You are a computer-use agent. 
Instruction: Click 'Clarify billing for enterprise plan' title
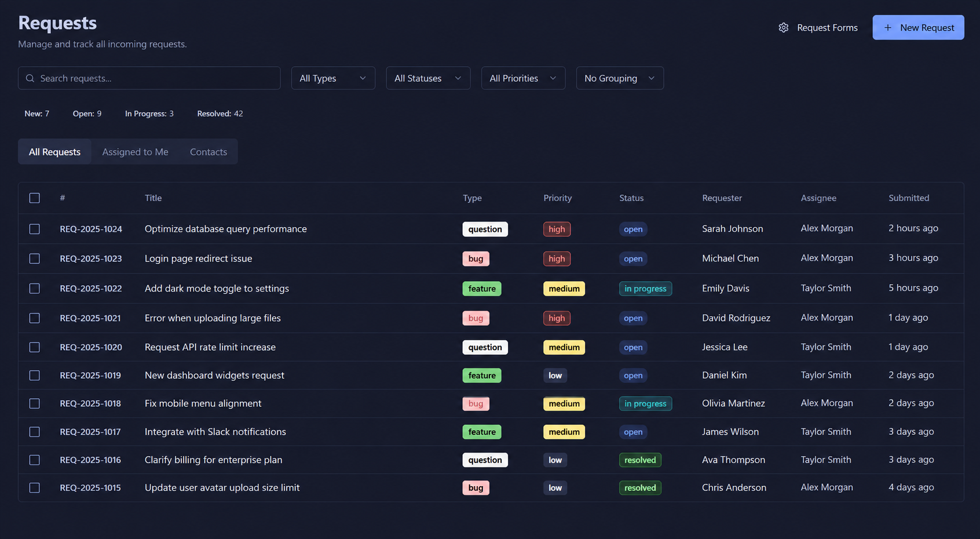[214, 460]
